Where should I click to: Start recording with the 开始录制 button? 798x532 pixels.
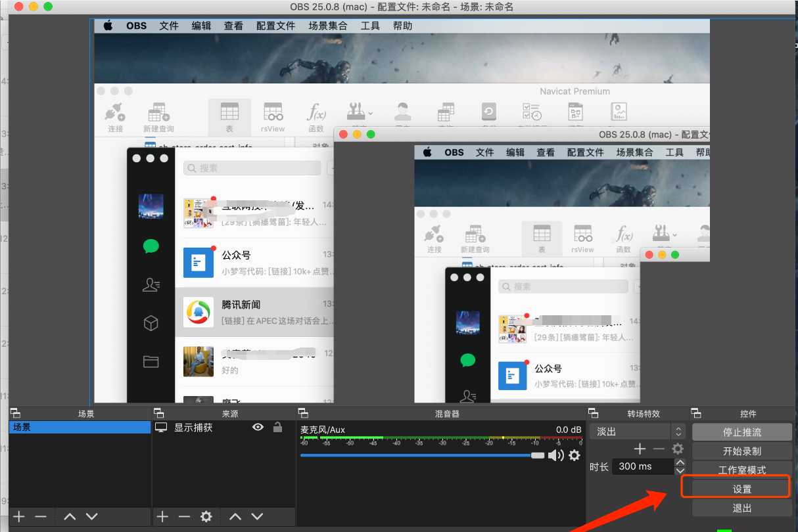(x=742, y=451)
